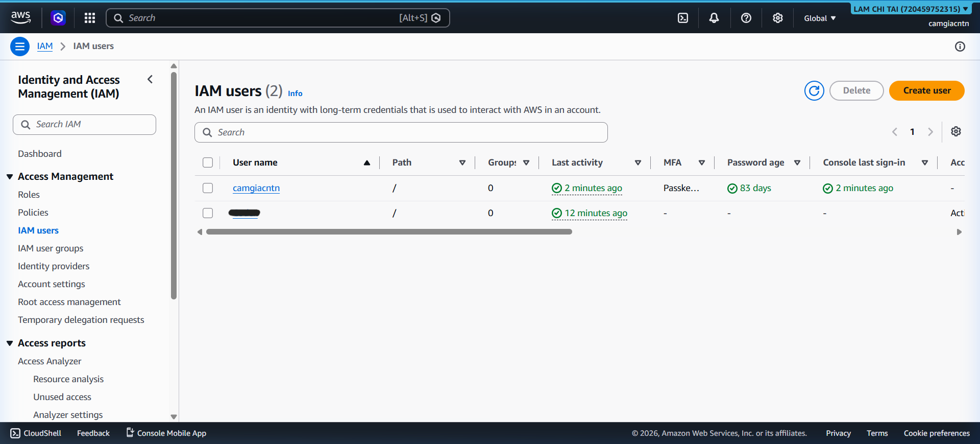Launch CloudShell from the top bar icon
This screenshot has width=980, height=444.
(x=683, y=18)
